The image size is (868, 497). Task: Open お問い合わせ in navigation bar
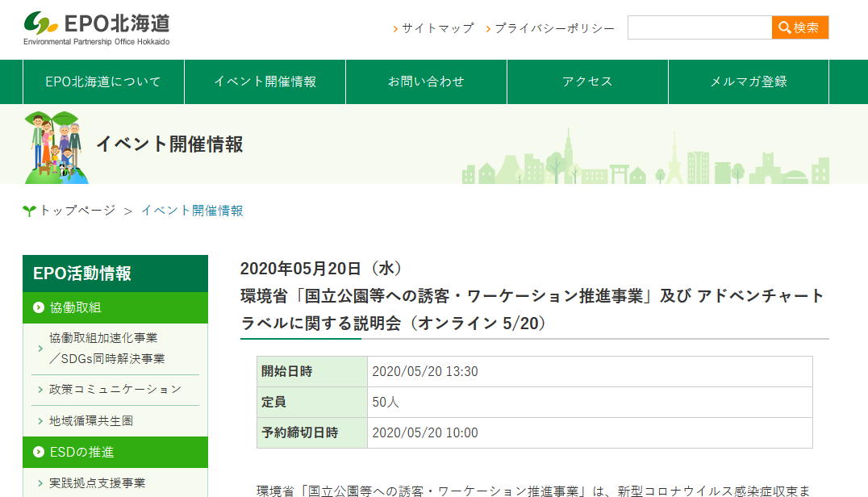(x=426, y=81)
